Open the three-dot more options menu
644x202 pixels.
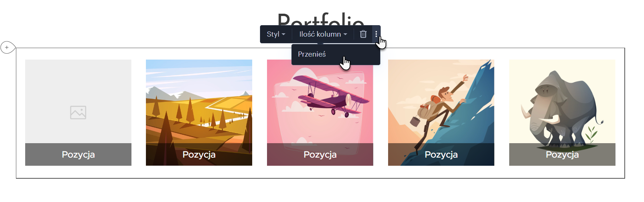pyautogui.click(x=376, y=34)
